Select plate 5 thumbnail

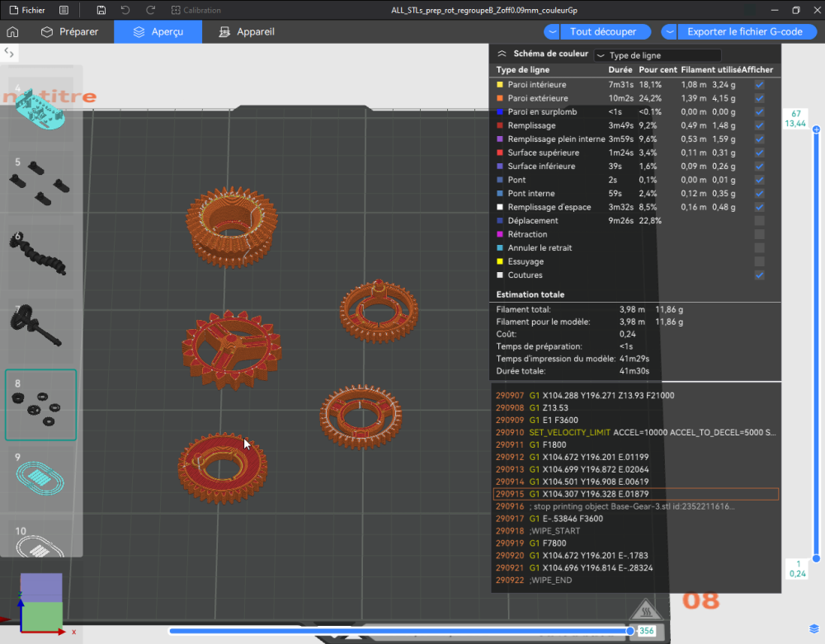[41, 184]
